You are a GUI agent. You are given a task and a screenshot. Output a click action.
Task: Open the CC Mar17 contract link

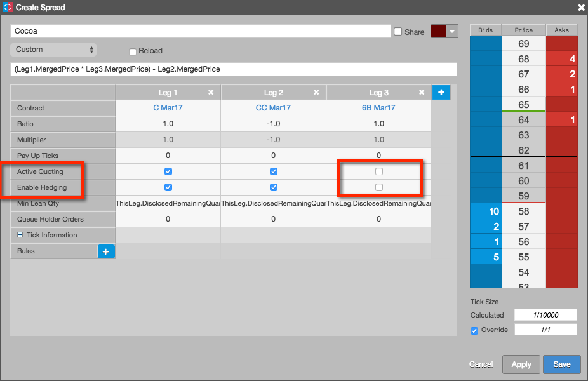coord(273,108)
